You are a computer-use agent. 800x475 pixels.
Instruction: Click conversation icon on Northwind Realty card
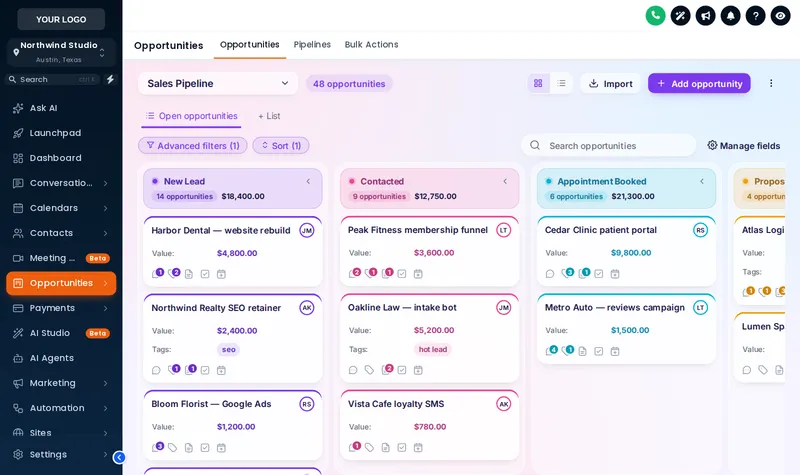156,370
